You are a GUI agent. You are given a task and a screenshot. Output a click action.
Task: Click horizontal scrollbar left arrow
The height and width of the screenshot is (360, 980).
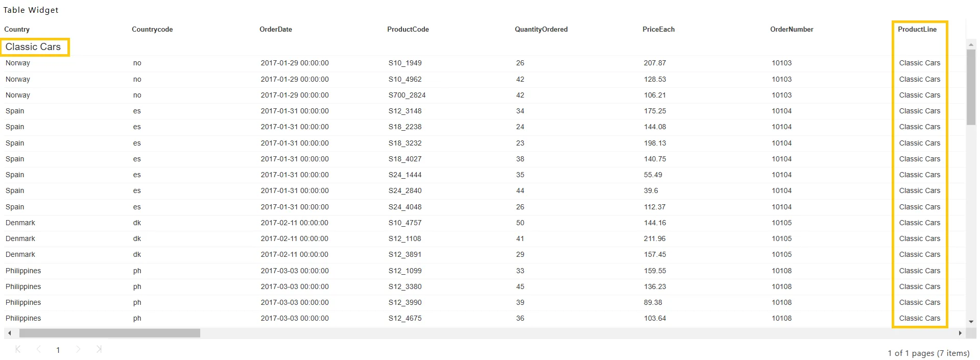tap(9, 333)
